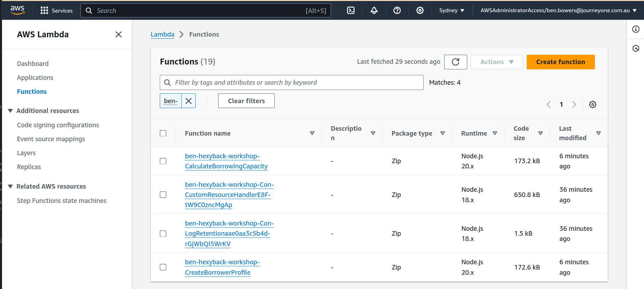Open ben-hexyback-workshop-CalculateBorrowingCapacity function
The width and height of the screenshot is (644, 289).
click(x=226, y=161)
